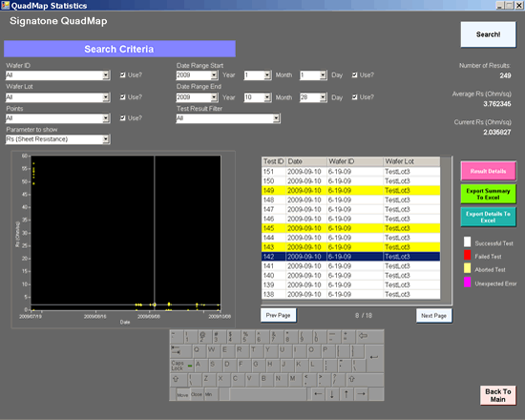
Task: Select the Test ID 151 row
Action: pyautogui.click(x=351, y=172)
